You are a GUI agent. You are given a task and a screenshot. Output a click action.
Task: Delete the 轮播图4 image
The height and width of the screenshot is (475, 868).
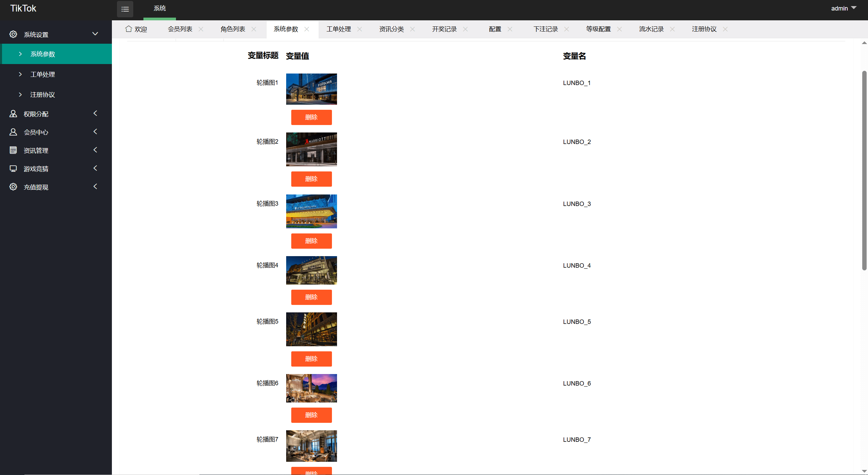tap(311, 297)
